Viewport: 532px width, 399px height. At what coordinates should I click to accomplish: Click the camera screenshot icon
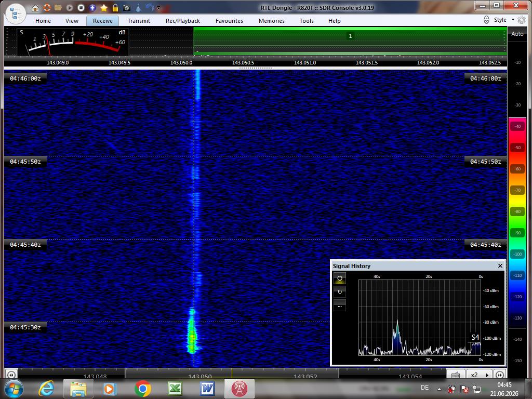127,7
